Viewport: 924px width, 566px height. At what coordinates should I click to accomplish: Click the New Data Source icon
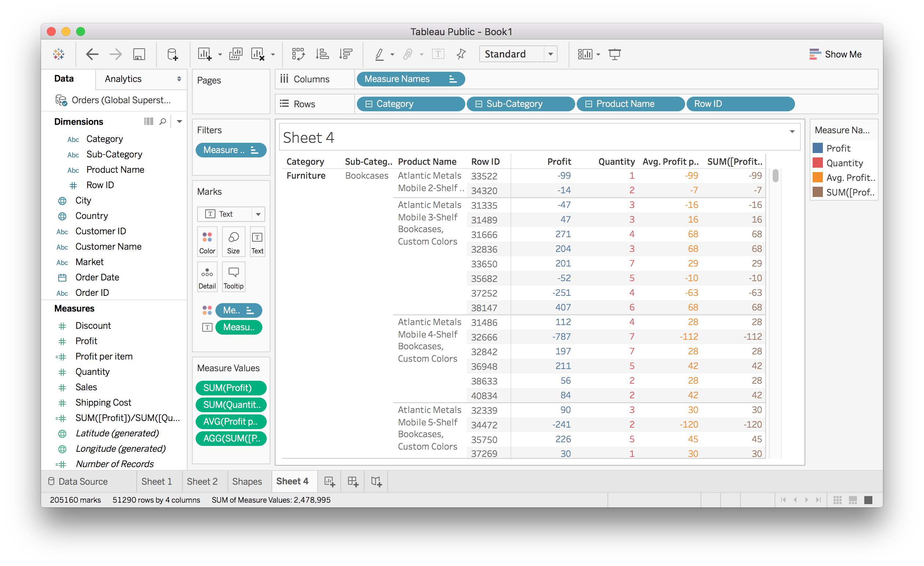[172, 54]
